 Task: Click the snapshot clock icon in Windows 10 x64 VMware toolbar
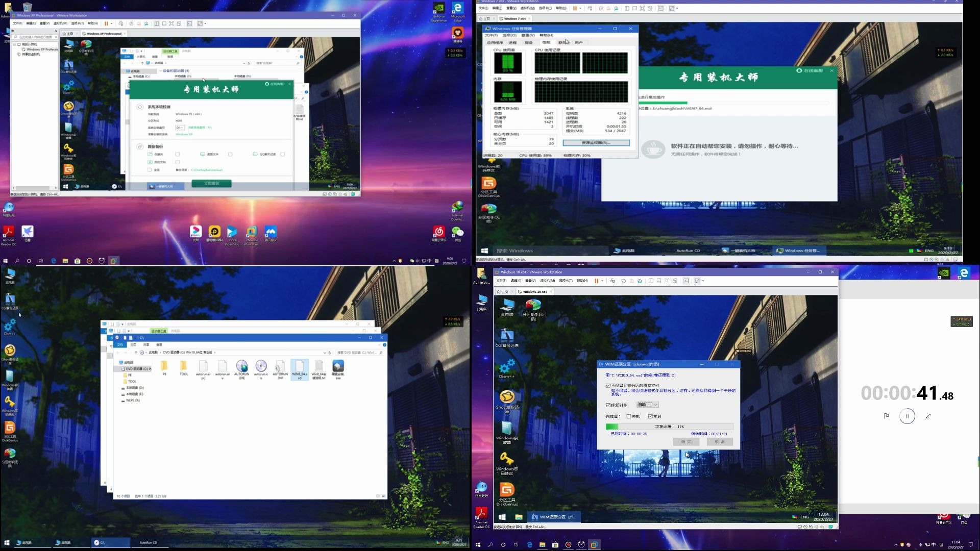click(x=623, y=281)
